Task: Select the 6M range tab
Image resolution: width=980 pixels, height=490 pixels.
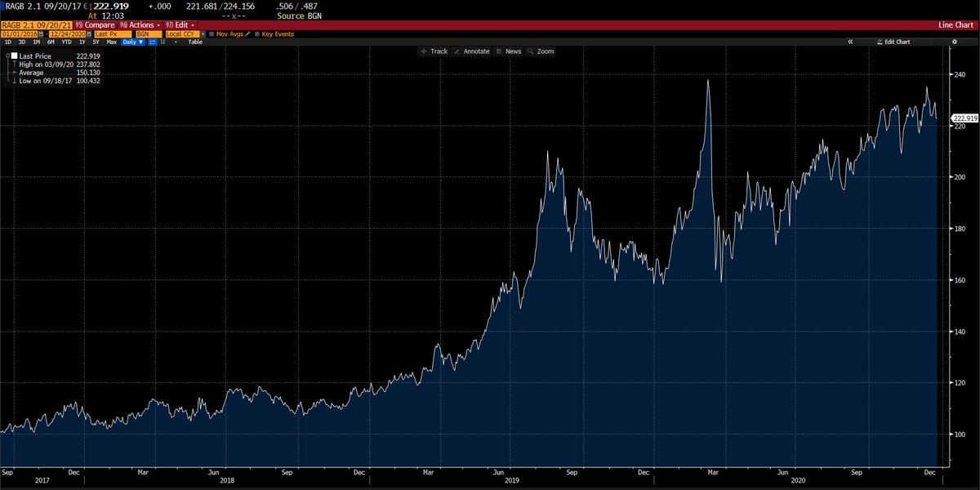Action: coord(51,42)
